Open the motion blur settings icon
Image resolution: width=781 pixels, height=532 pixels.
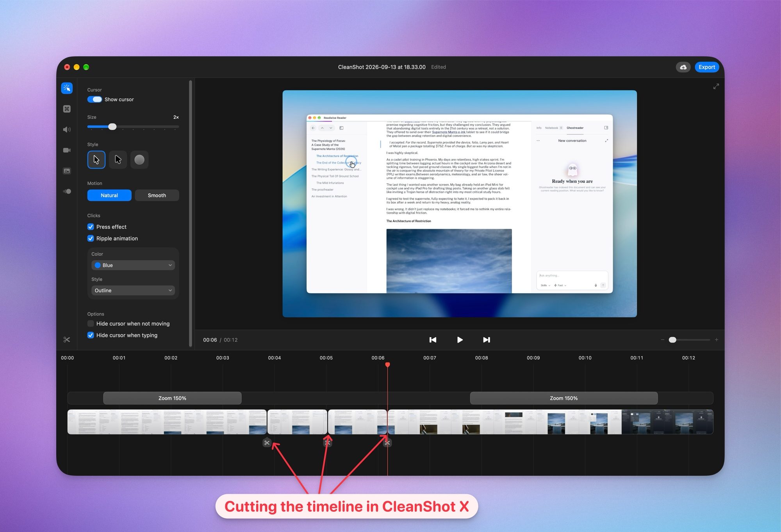tap(67, 191)
